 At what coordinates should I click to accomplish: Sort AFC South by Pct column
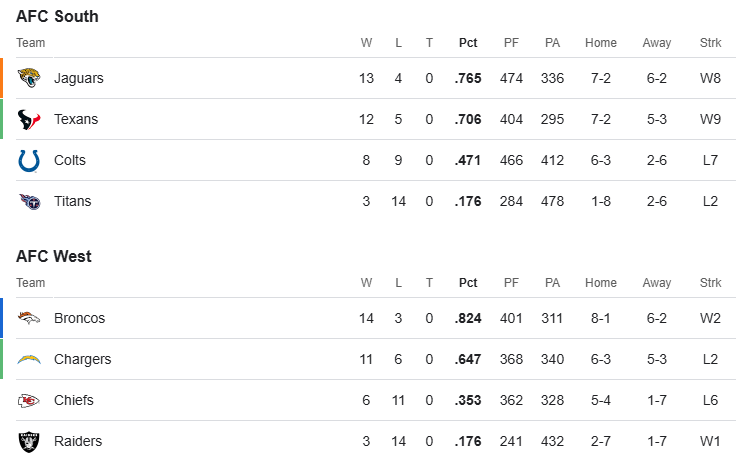[x=468, y=43]
